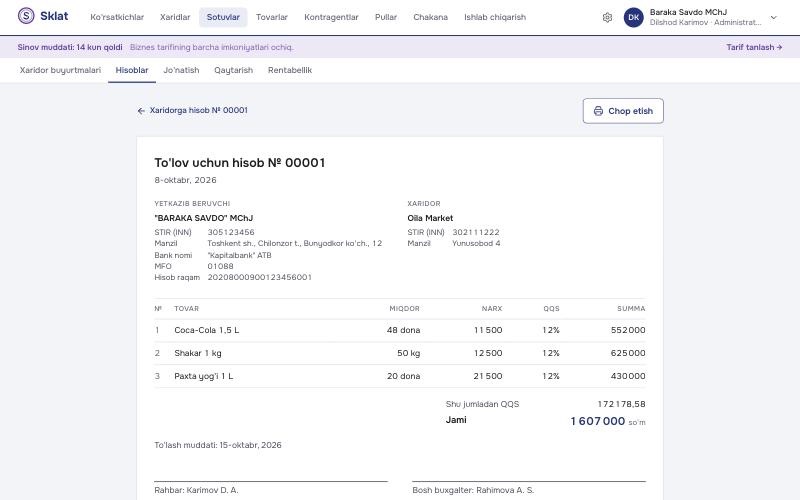Click sum 552 000
This screenshot has width=800, height=500.
click(628, 330)
